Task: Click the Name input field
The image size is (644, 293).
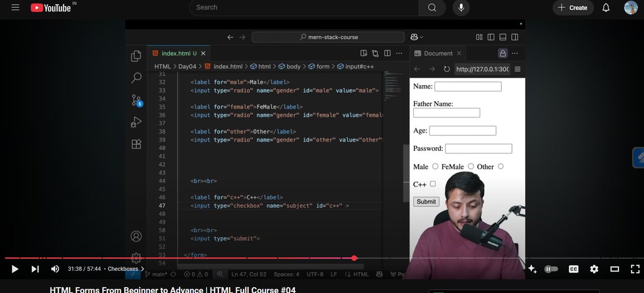Action: [468, 86]
